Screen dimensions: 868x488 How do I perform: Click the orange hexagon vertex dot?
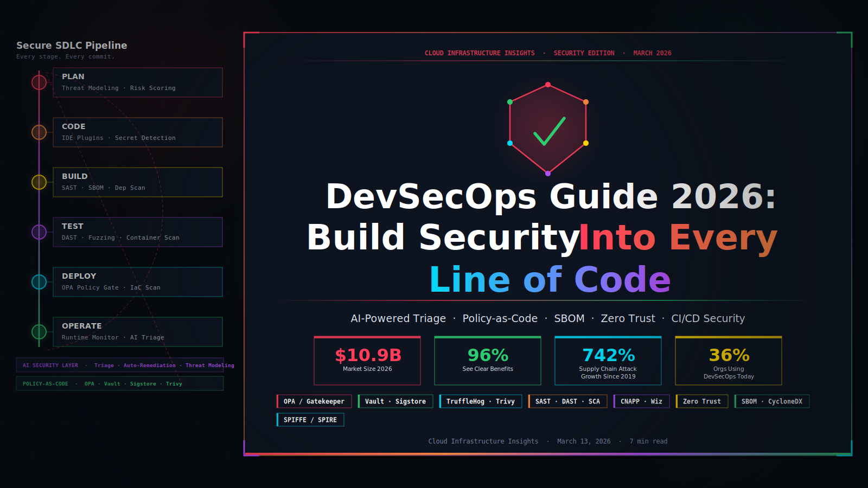click(x=586, y=101)
